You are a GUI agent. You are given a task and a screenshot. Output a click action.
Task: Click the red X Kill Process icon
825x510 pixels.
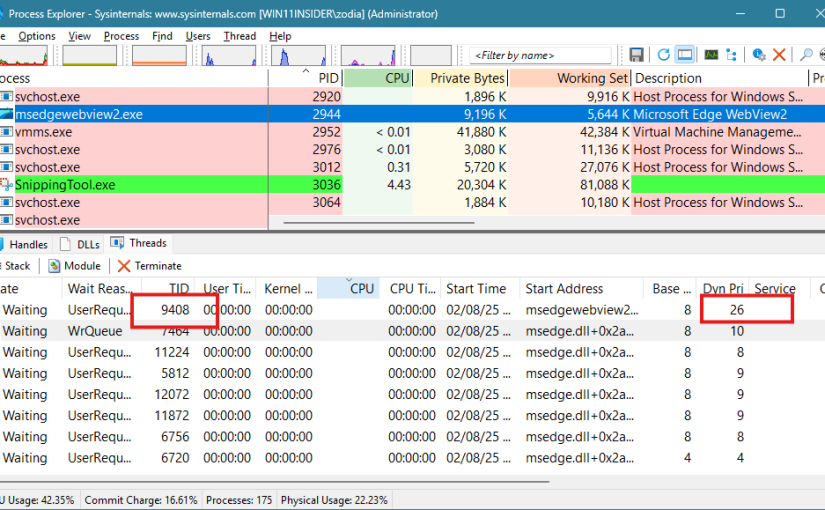[x=779, y=55]
